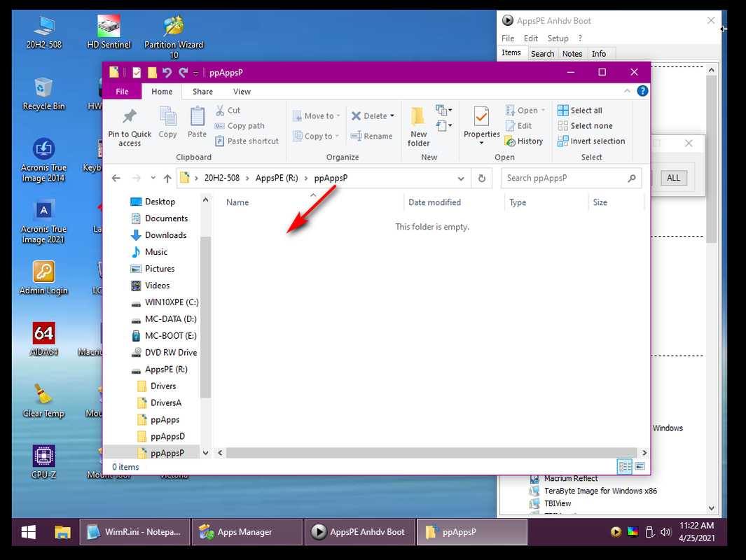
Task: Click the navigation pane scroll down arrow
Action: point(205,453)
